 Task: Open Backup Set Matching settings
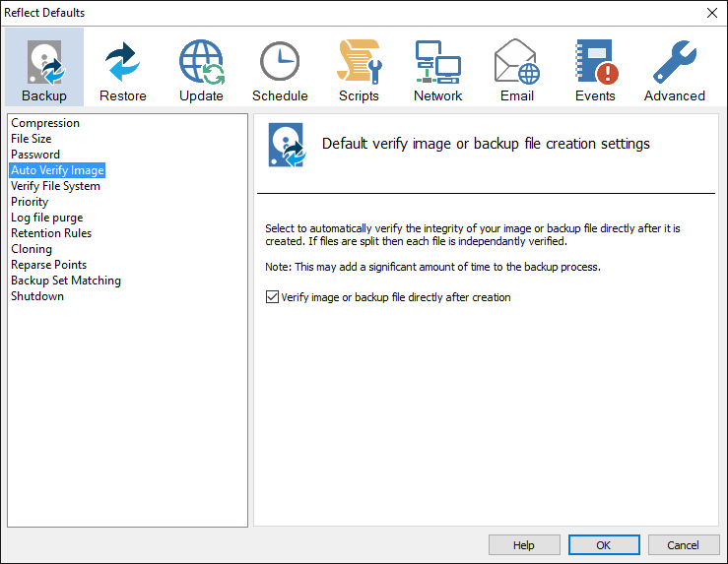[x=66, y=281]
